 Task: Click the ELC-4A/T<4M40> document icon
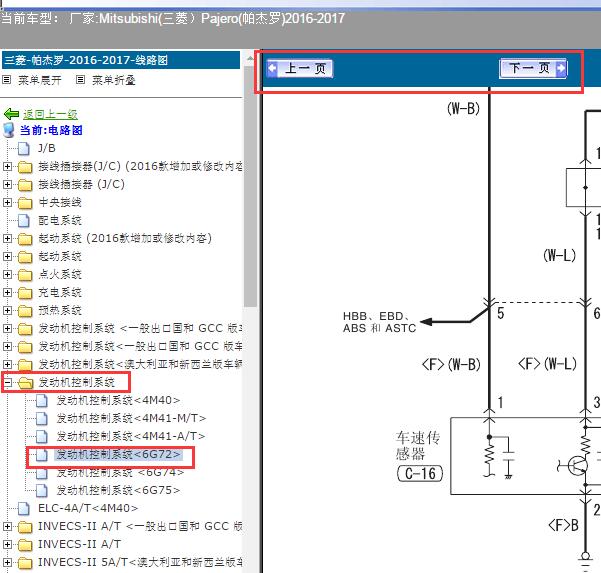pos(24,509)
